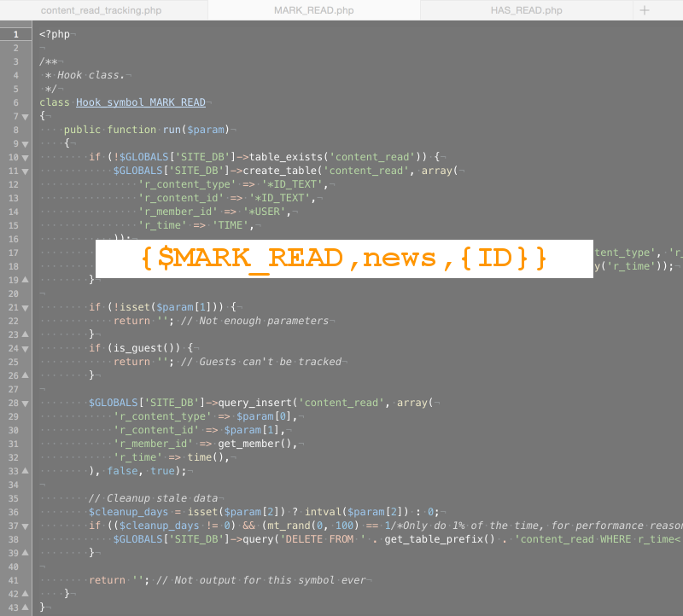Open the HAS_READ.php tab
This screenshot has height=616, width=683.
tap(526, 10)
